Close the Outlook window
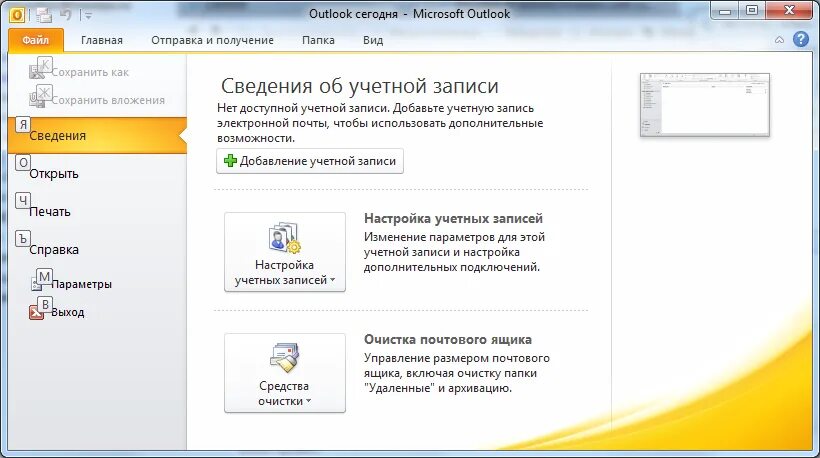820x458 pixels. pyautogui.click(x=789, y=11)
